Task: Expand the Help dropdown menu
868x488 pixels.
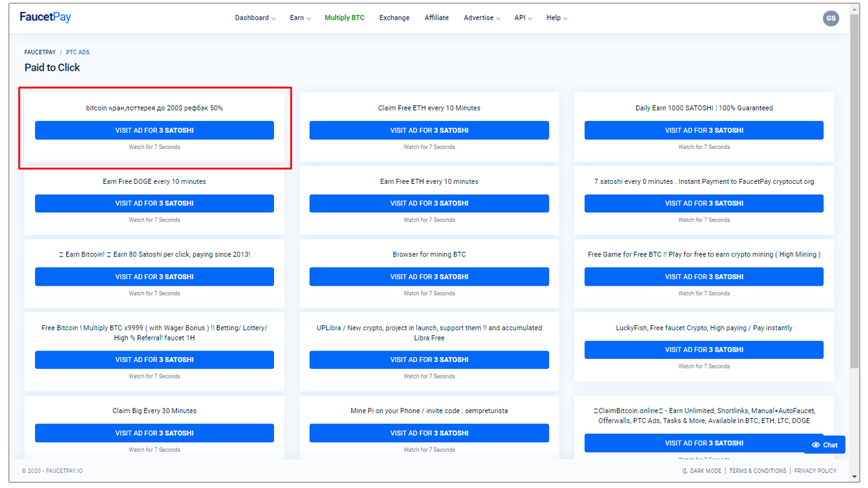Action: pos(557,18)
